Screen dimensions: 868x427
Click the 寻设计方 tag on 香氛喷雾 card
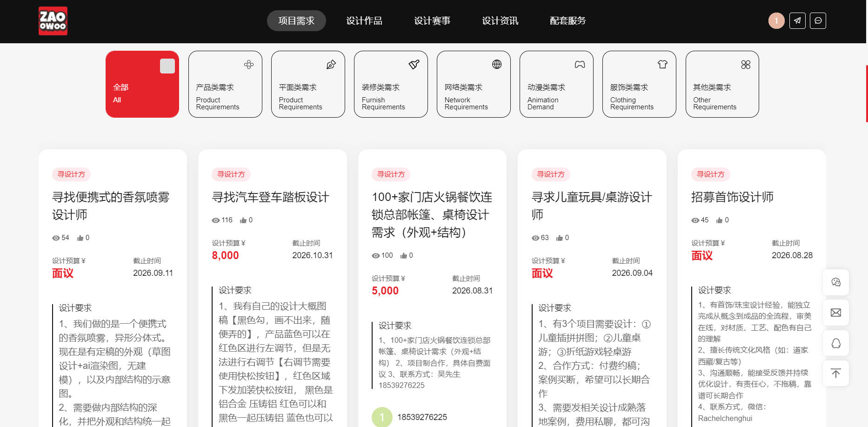click(71, 174)
